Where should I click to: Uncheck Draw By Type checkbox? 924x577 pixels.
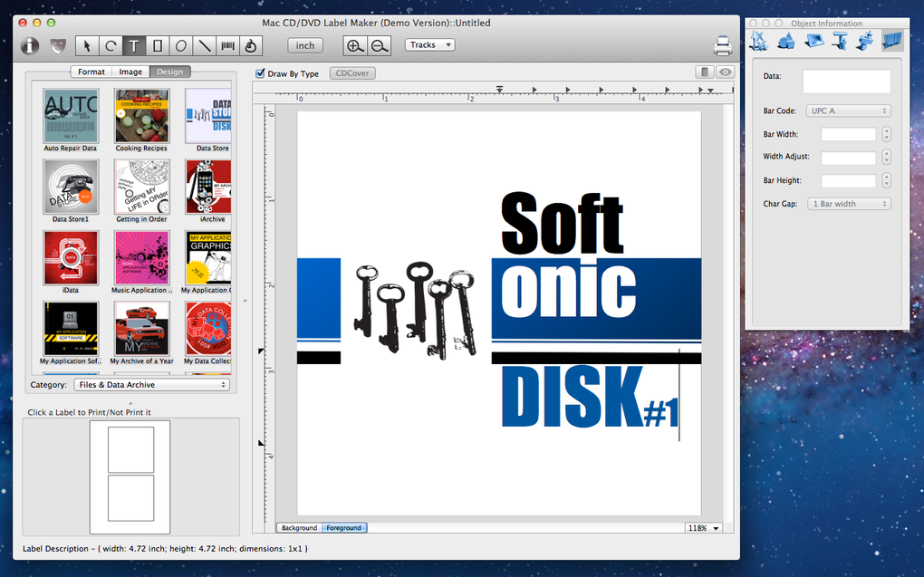point(260,73)
